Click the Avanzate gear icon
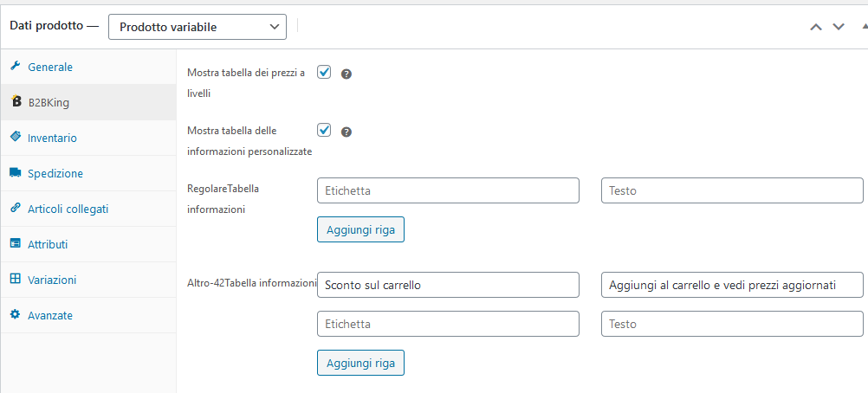The height and width of the screenshot is (393, 868). pos(15,314)
